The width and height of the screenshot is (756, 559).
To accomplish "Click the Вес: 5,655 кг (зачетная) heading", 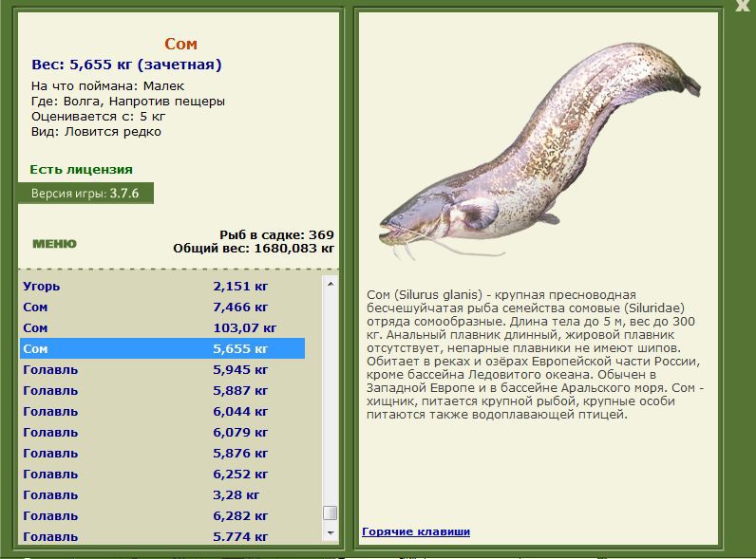I will pyautogui.click(x=126, y=65).
